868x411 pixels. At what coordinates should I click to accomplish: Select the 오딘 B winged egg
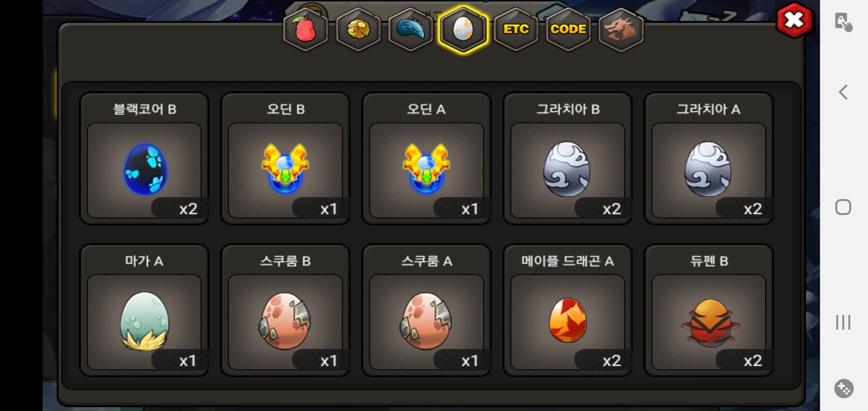pos(286,159)
